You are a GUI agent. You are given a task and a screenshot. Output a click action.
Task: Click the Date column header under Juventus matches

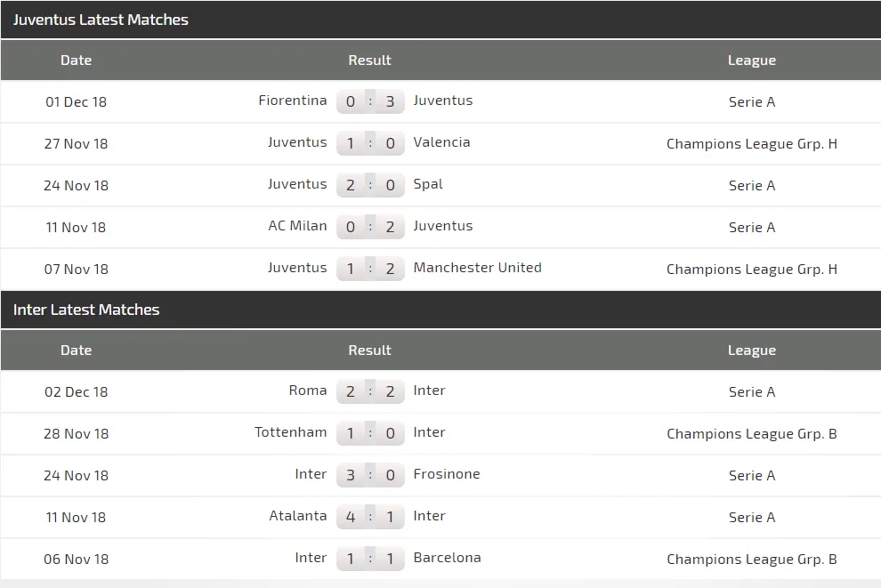(76, 60)
